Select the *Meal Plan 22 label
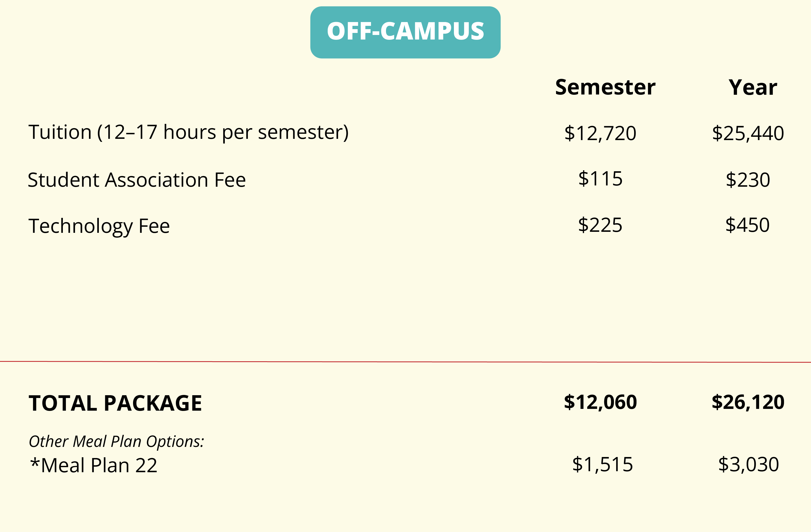Viewport: 811px width, 532px height. click(x=94, y=465)
